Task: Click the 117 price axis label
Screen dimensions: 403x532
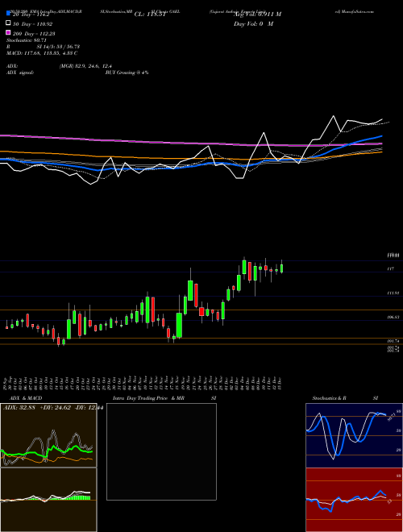Action: (390, 268)
